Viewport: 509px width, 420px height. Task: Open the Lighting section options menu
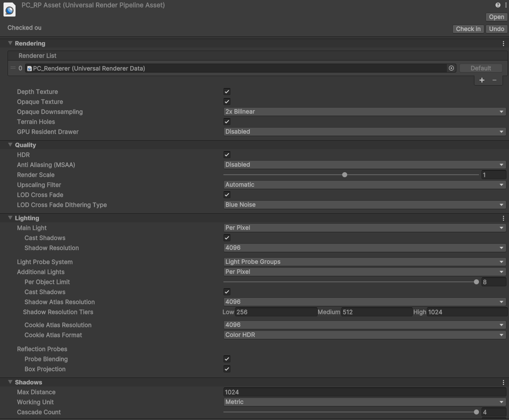pos(503,218)
